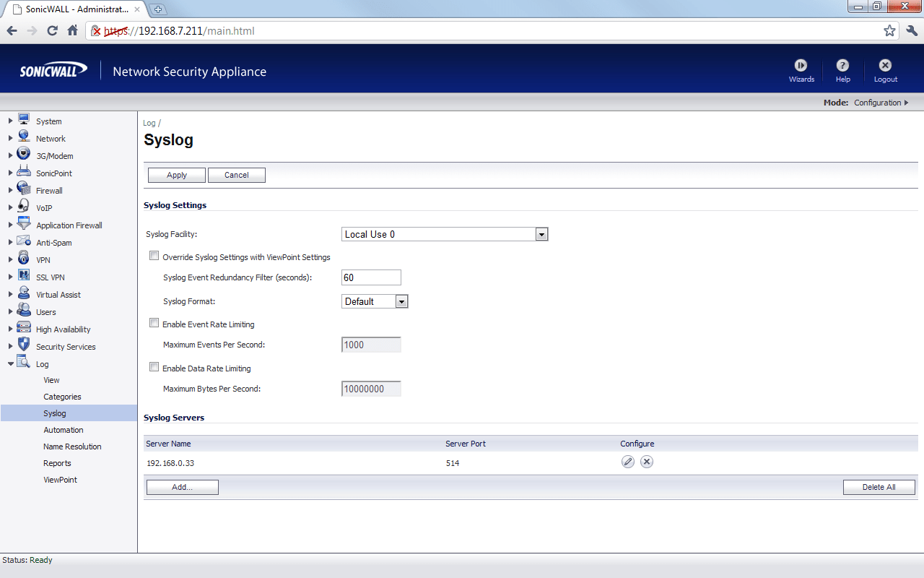Open the Syslog Format dropdown
The height and width of the screenshot is (578, 924).
point(401,301)
